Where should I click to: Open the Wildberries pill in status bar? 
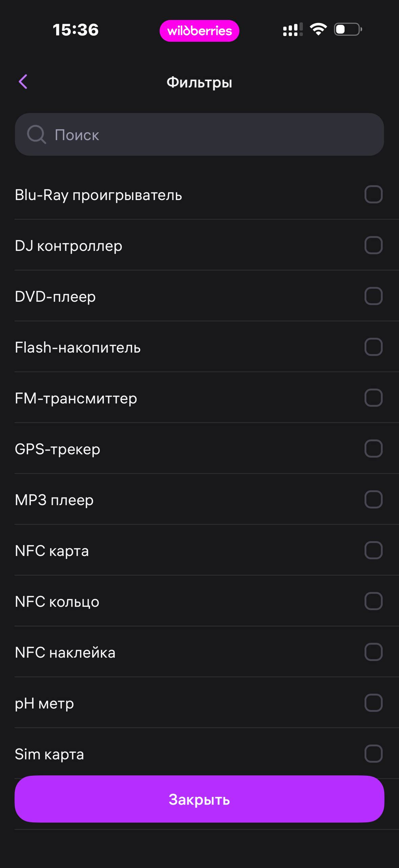pos(199,31)
